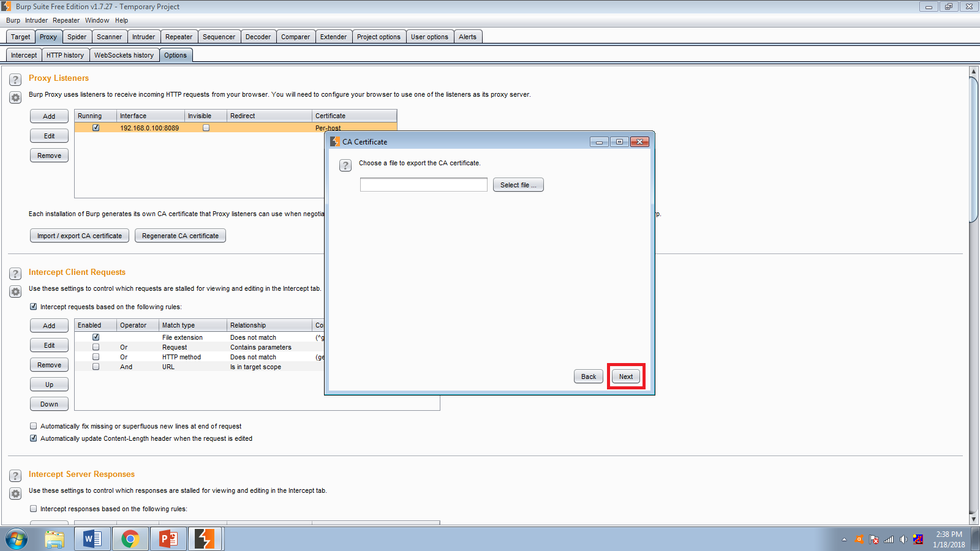Click the Interface column header in listeners table
The height and width of the screenshot is (551, 980).
coord(151,116)
